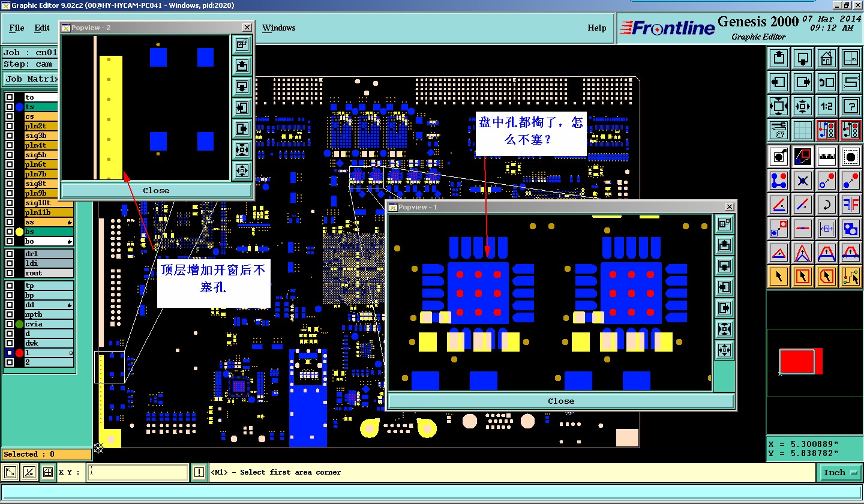864x504 pixels.
Task: Toggle the checkbox for layer 1
Action: coord(10,353)
